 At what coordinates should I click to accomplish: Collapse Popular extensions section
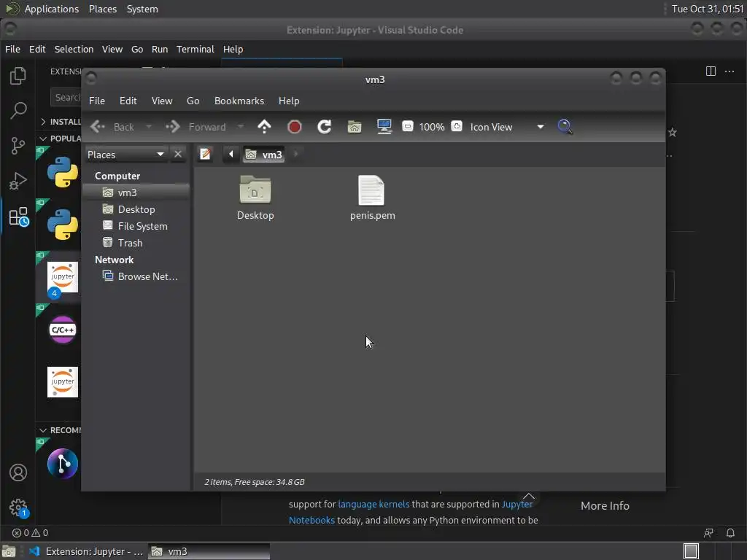(43, 139)
